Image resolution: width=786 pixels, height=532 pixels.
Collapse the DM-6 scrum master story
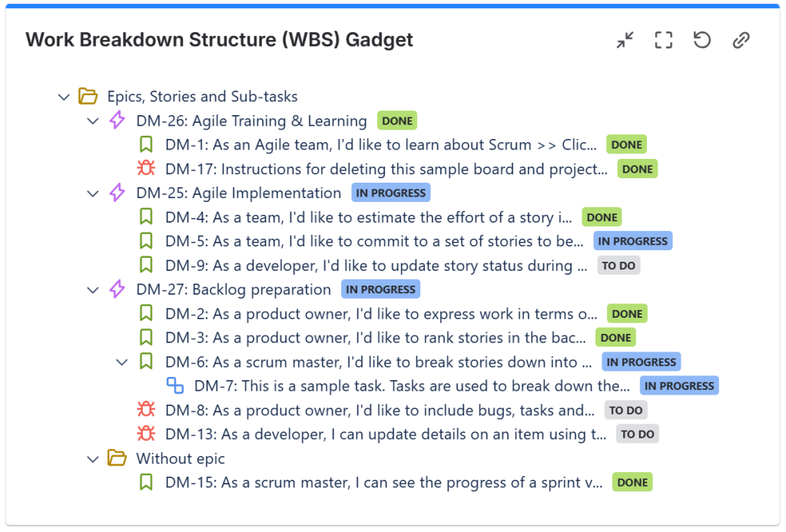coord(122,362)
